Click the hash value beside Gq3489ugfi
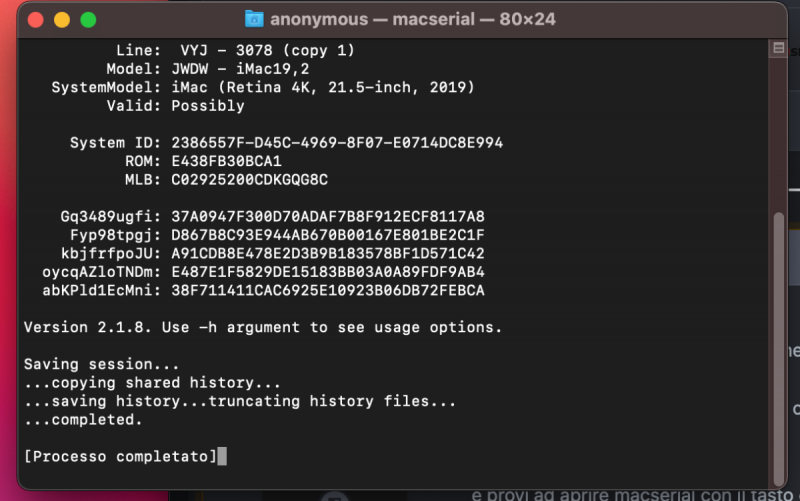 click(328, 216)
